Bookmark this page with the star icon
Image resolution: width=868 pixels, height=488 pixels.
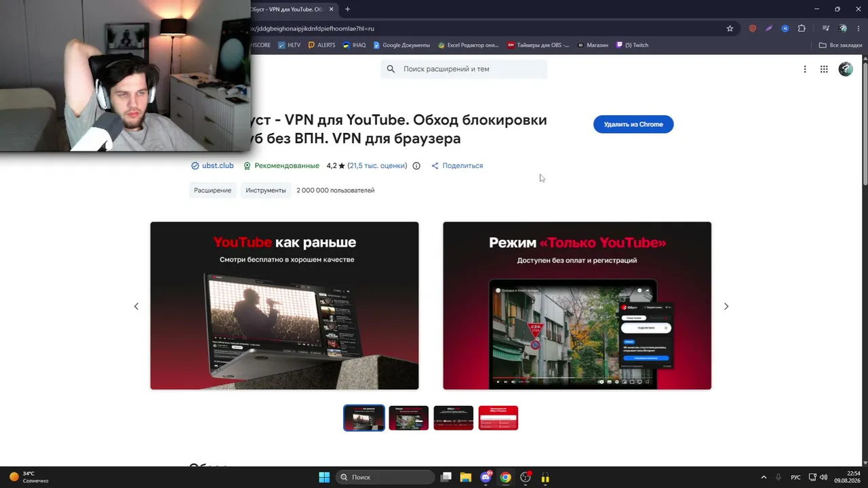click(730, 28)
